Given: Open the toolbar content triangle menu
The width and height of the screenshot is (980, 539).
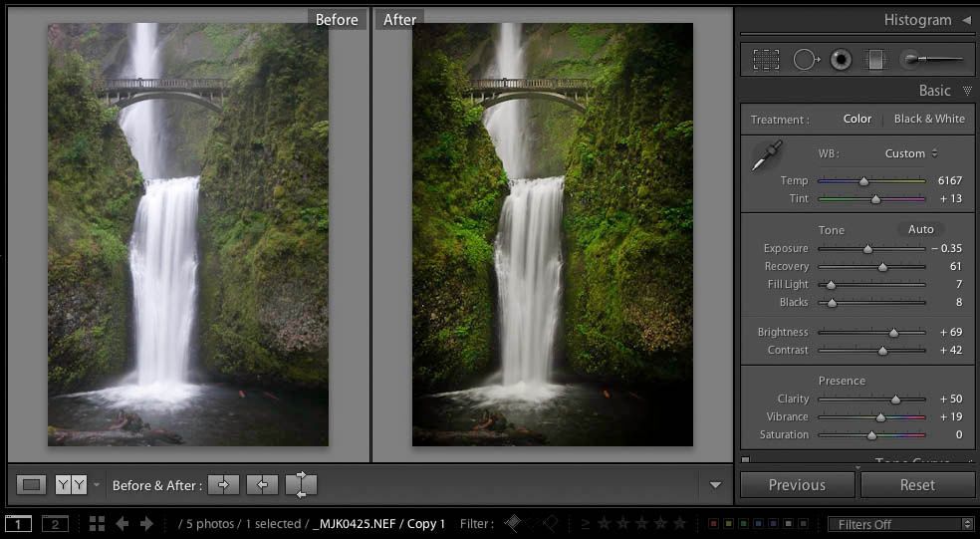Looking at the screenshot, I should [716, 484].
